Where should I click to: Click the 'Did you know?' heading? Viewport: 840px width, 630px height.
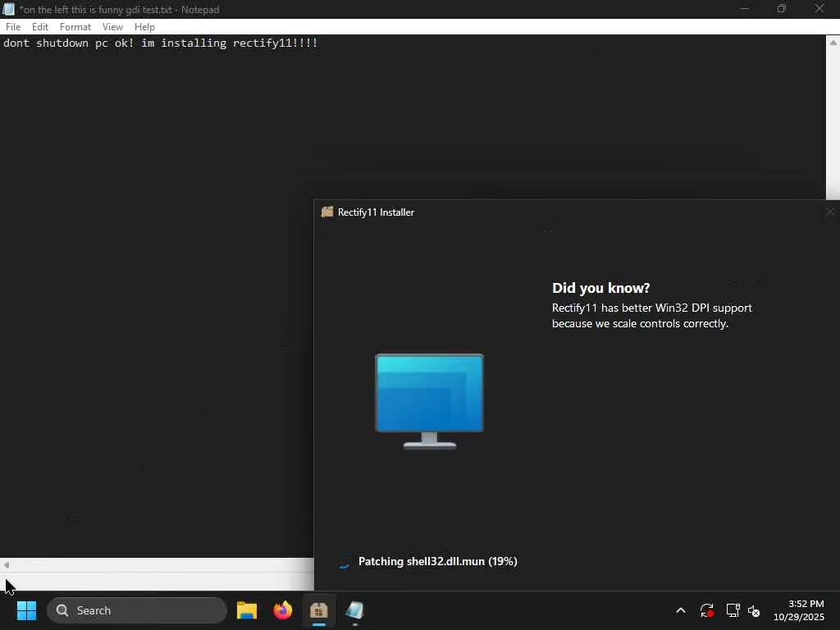601,288
